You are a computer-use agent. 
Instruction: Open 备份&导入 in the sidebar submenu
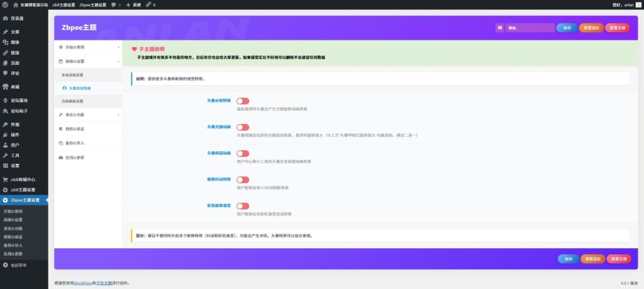tap(13, 245)
